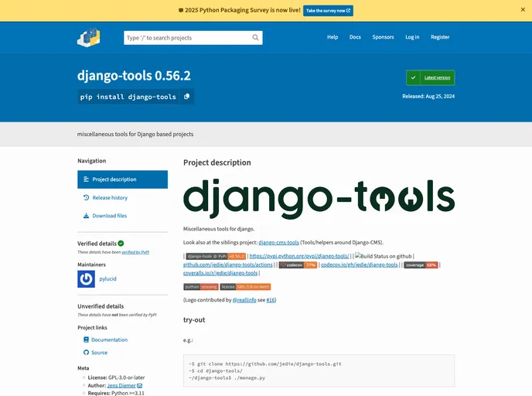Click the green verified checkmark icon
Image resolution: width=532 pixels, height=396 pixels.
[x=121, y=244]
